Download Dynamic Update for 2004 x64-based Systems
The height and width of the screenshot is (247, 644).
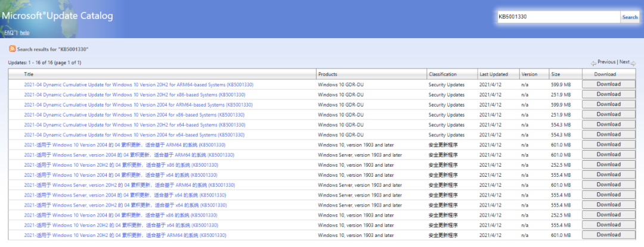click(x=608, y=135)
